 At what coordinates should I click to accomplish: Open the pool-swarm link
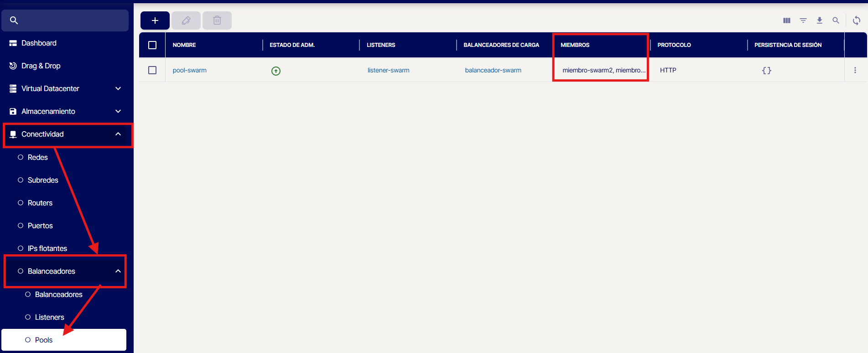pyautogui.click(x=189, y=70)
